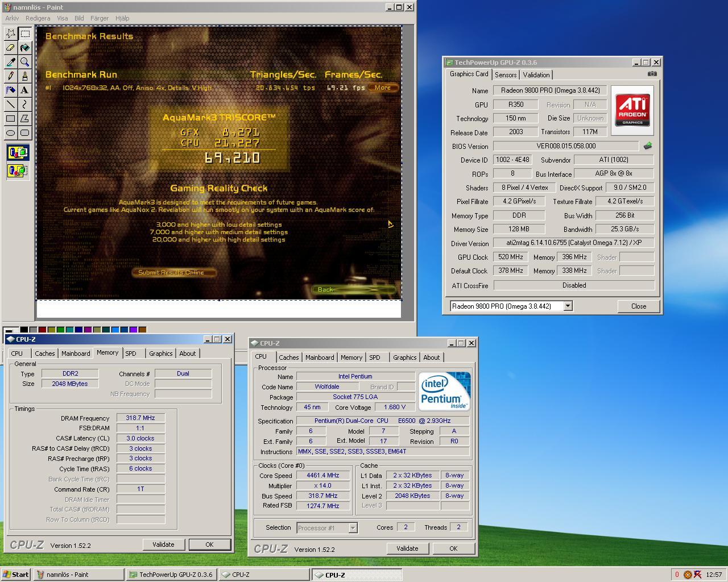The image size is (728, 582).
Task: Select the Eraser tool in Paint
Action: point(11,48)
